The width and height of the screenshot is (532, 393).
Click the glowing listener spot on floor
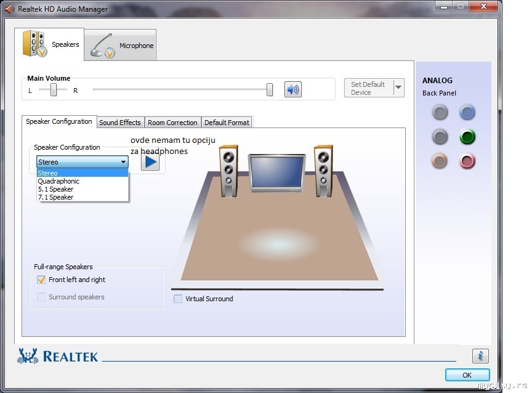pos(278,243)
